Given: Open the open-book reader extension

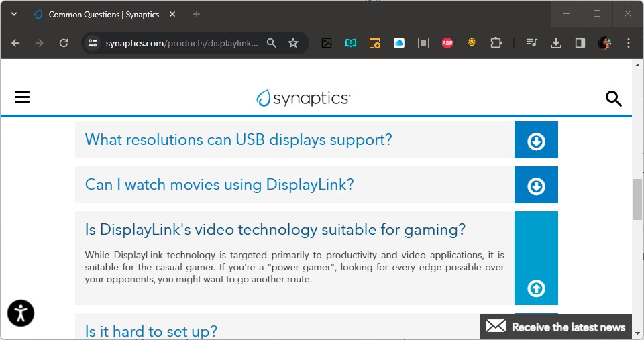Looking at the screenshot, I should pos(351,43).
